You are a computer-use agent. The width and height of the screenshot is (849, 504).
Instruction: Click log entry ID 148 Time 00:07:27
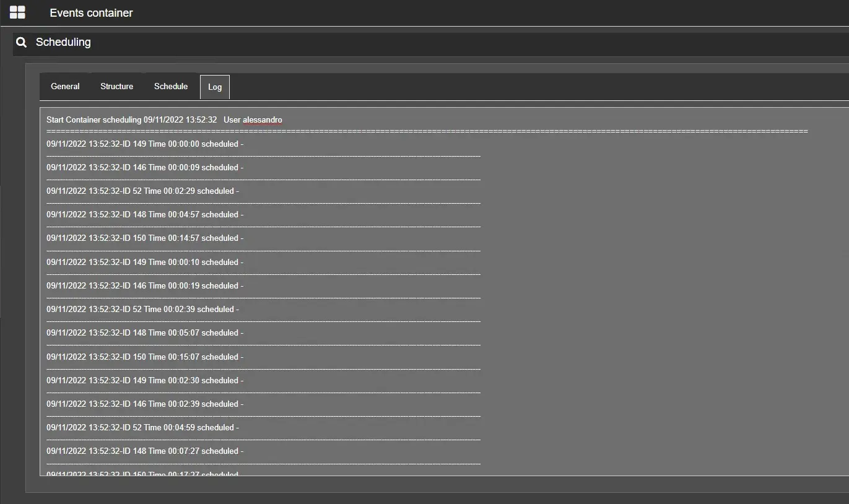pos(145,451)
